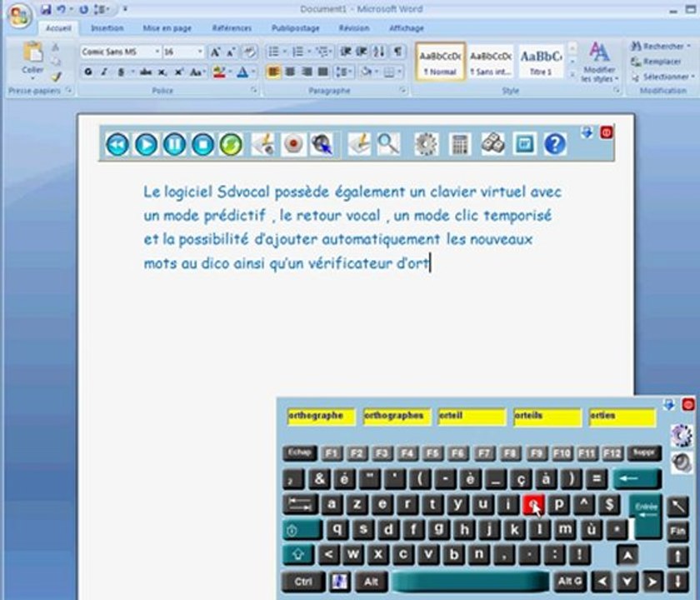This screenshot has height=600, width=700.
Task: Align text left in paragraph group
Action: coord(273,72)
